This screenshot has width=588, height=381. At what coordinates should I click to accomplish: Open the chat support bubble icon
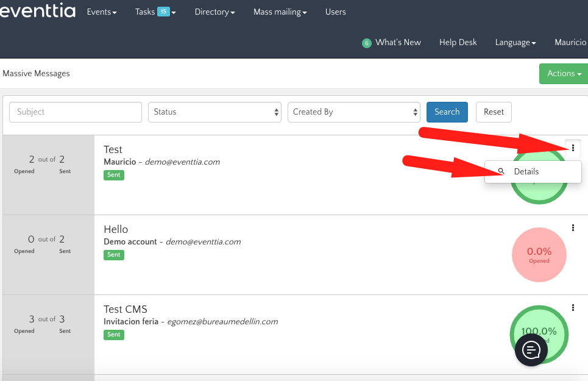(x=532, y=350)
